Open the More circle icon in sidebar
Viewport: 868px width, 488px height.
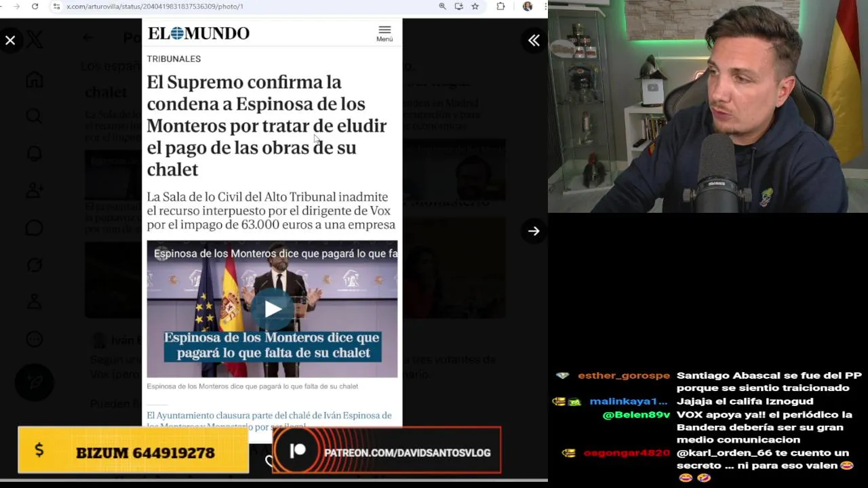point(35,340)
